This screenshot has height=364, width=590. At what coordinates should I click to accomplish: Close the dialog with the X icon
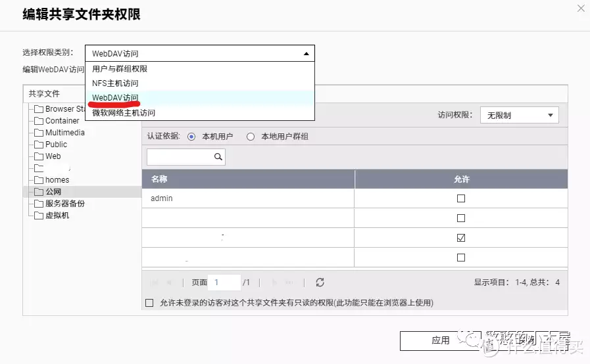[x=581, y=9]
